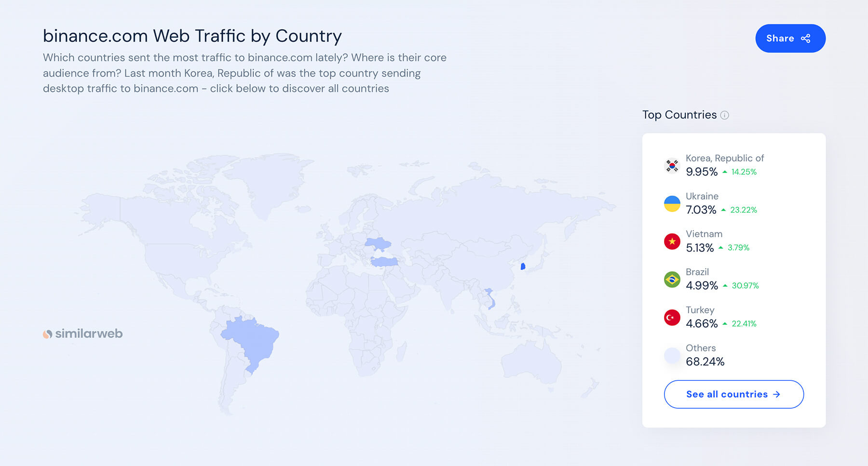This screenshot has width=868, height=466.
Task: Click the Ukraine flag icon
Action: [672, 203]
